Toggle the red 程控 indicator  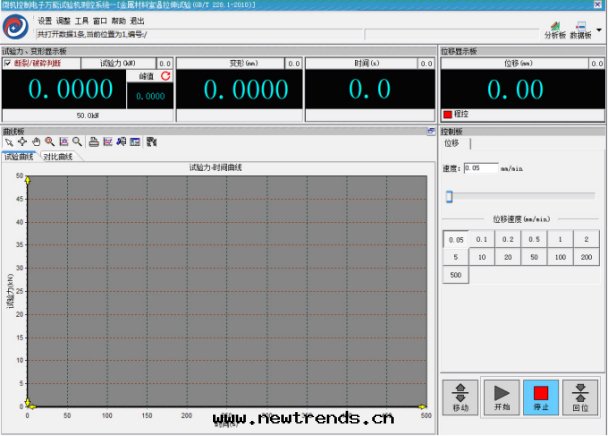coord(448,114)
